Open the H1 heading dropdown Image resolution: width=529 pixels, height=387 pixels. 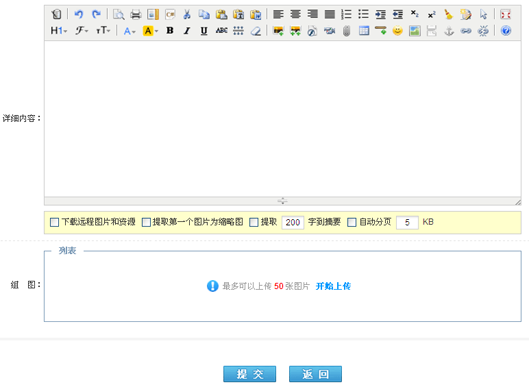[x=59, y=31]
